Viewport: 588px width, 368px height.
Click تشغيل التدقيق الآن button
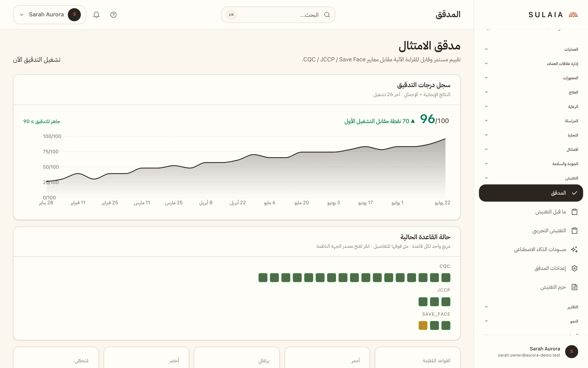[x=37, y=60]
